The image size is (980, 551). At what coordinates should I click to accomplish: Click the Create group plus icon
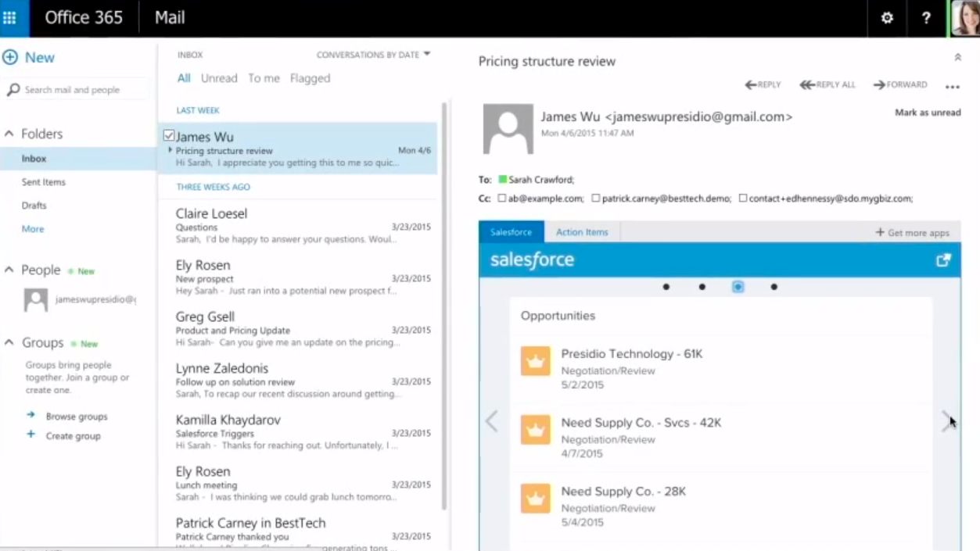(31, 435)
